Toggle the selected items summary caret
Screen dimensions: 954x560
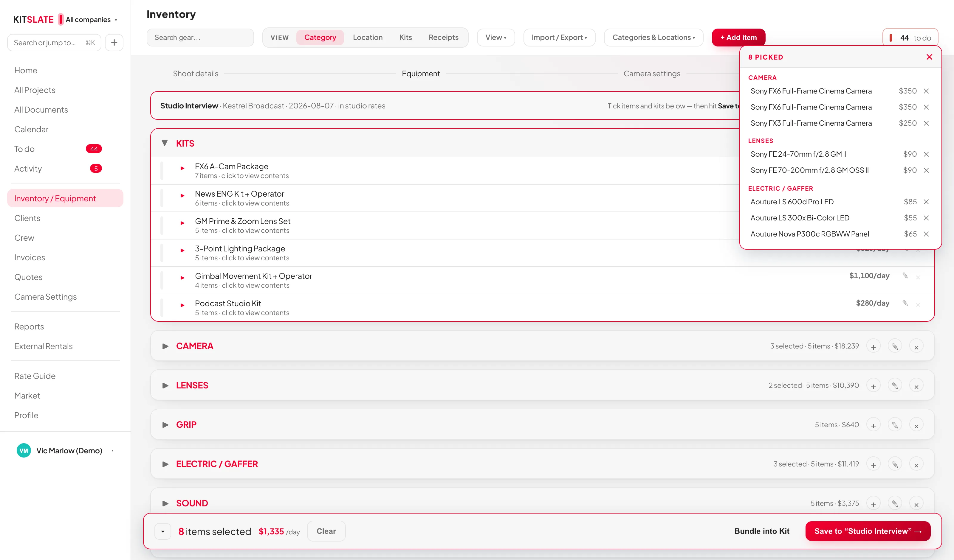tap(163, 531)
